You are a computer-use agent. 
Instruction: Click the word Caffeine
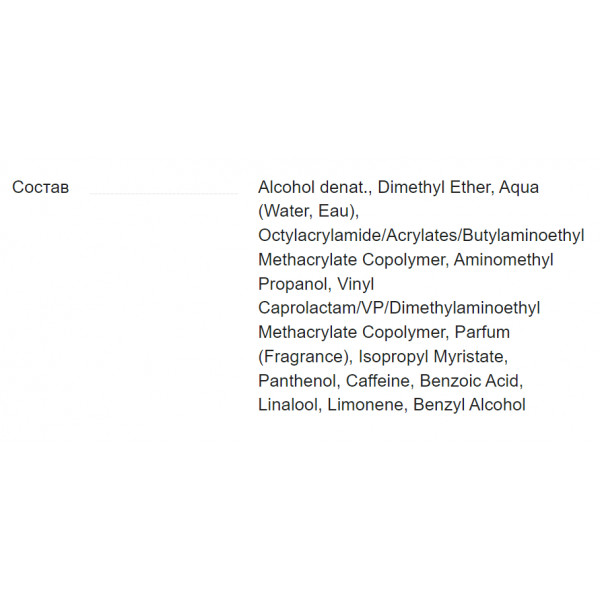tap(379, 381)
